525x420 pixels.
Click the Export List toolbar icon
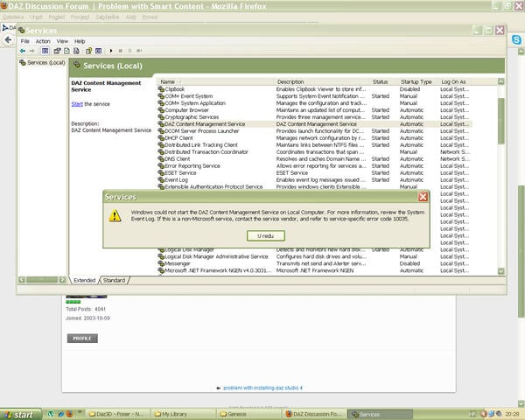(77, 51)
